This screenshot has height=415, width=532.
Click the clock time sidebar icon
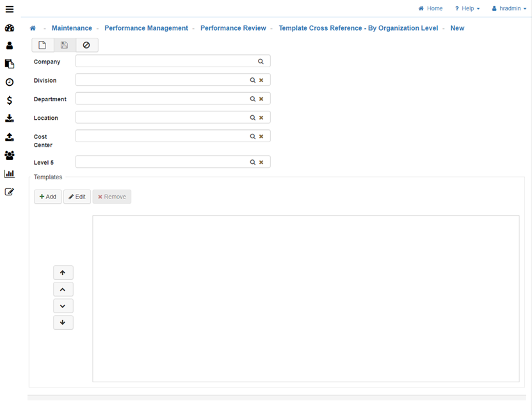tap(10, 83)
